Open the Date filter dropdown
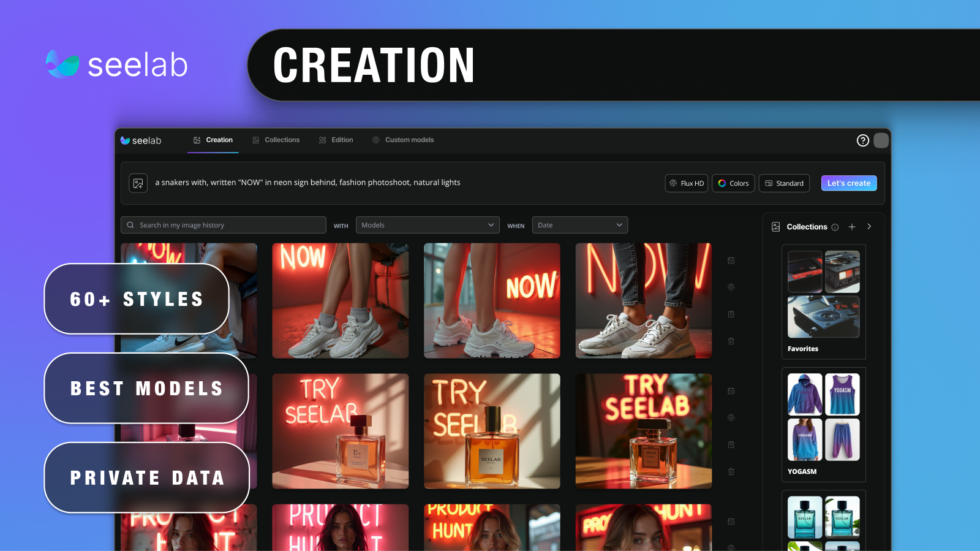 point(580,225)
